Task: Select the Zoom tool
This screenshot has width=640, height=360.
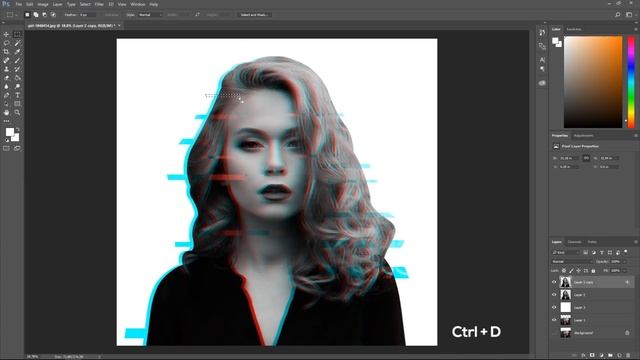Action: tap(17, 112)
